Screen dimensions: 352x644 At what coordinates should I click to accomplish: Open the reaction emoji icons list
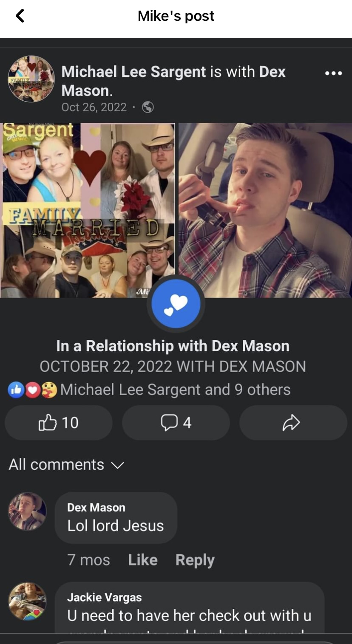point(32,390)
